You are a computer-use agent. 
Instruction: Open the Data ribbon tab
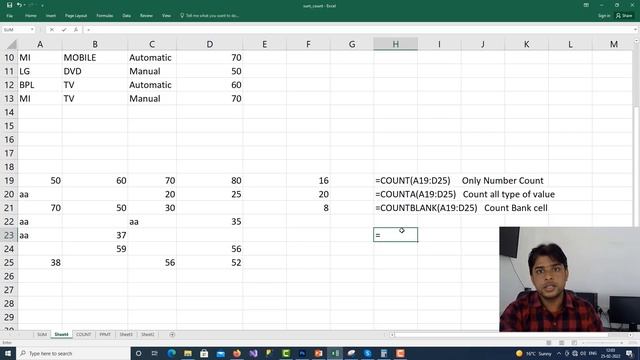point(127,16)
